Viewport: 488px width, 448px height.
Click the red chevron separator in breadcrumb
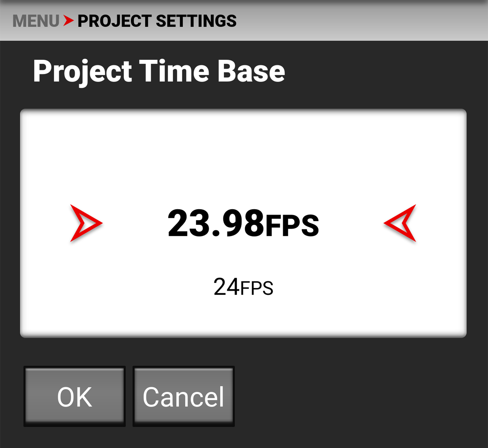click(x=68, y=21)
